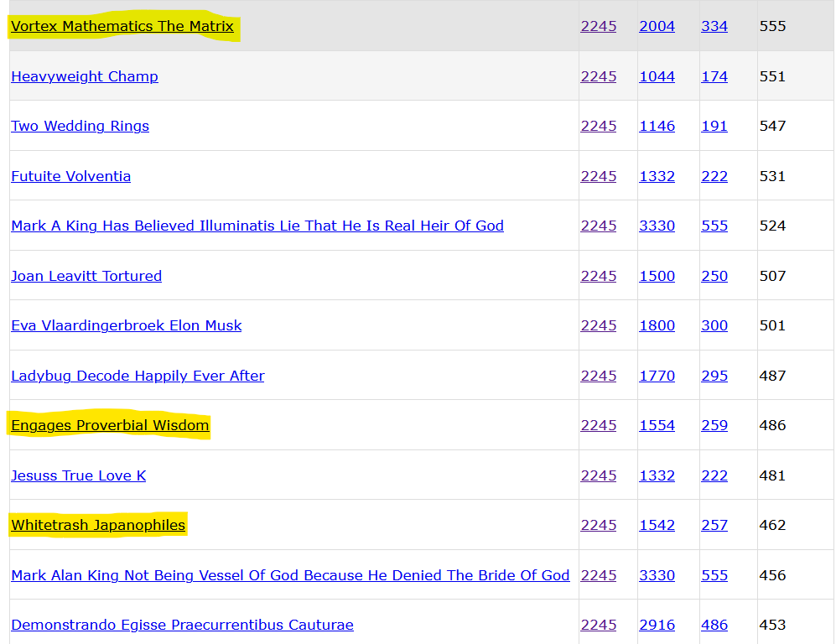
Task: Click the 486 link in Demonstrando Egisse row
Action: (x=714, y=624)
